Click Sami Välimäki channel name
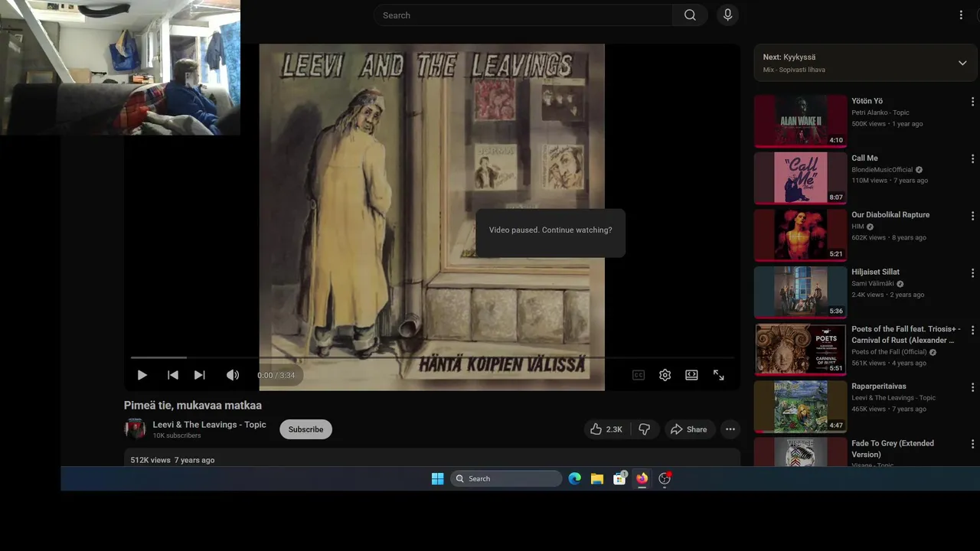980x551 pixels. tap(872, 284)
